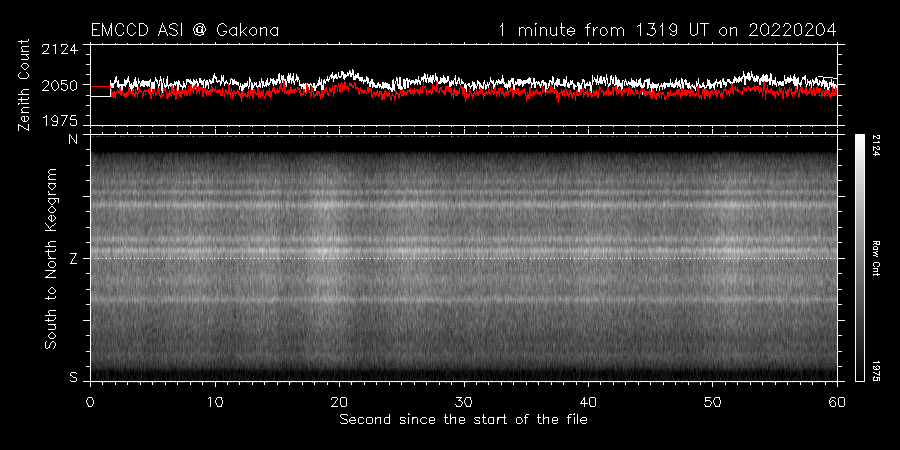
Task: Click "Second since the start of the file" label
Action: click(x=463, y=420)
